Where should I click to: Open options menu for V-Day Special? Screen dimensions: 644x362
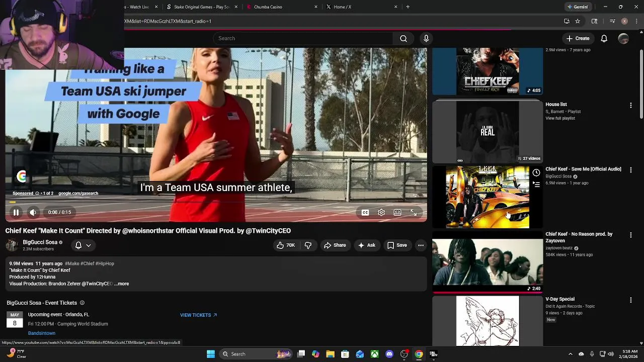pos(630,300)
